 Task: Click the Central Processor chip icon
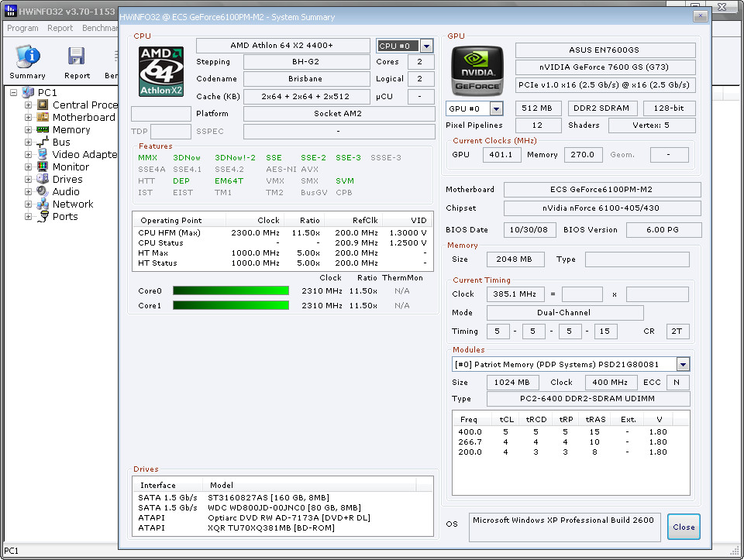point(43,105)
